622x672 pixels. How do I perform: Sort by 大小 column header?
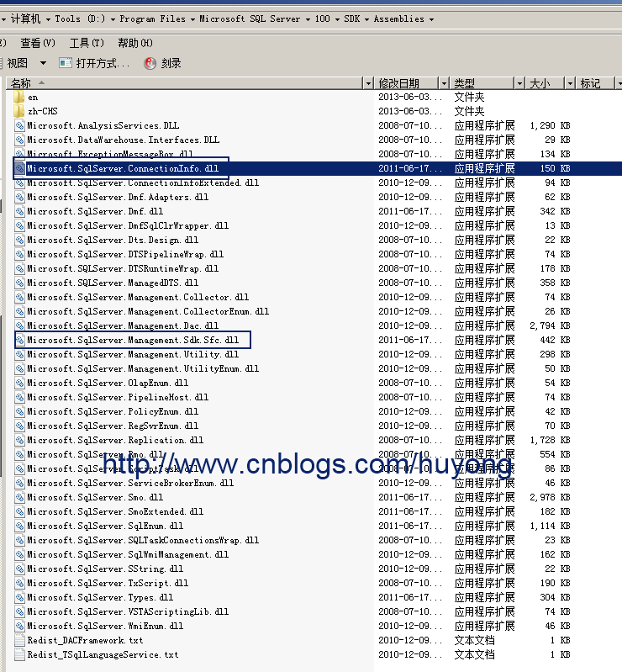click(545, 83)
